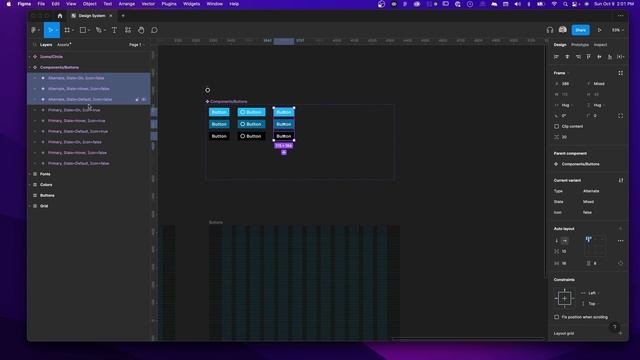Expand the Fonts frame layer
Image resolution: width=640 pixels, height=360 pixels.
point(29,174)
